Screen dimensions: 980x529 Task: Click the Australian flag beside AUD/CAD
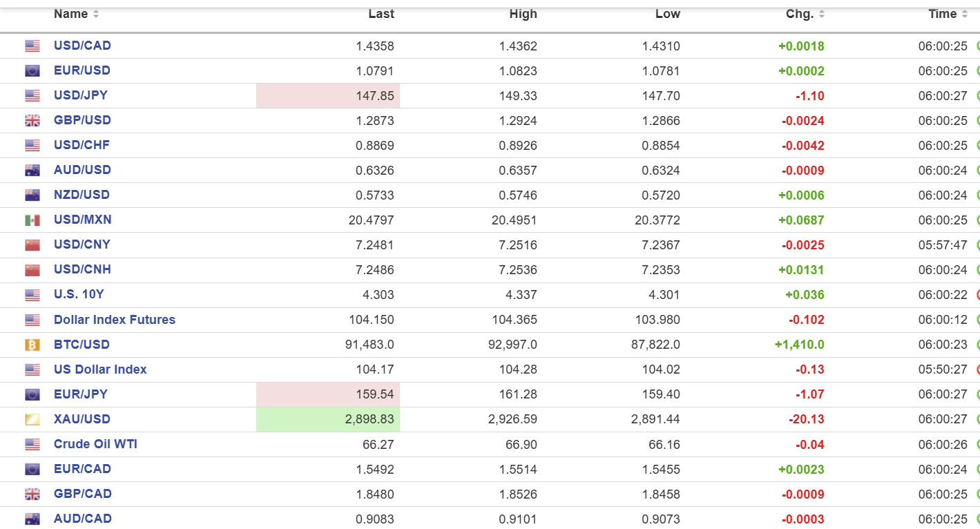(32, 519)
